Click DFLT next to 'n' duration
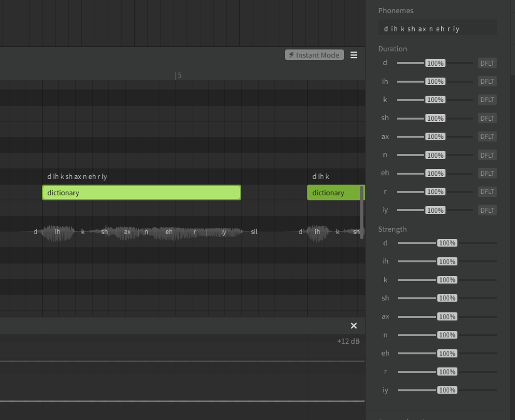515x420 pixels. click(x=487, y=155)
